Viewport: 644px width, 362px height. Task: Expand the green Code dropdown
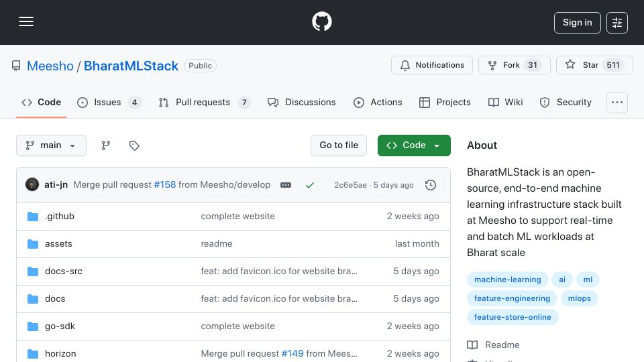click(414, 145)
